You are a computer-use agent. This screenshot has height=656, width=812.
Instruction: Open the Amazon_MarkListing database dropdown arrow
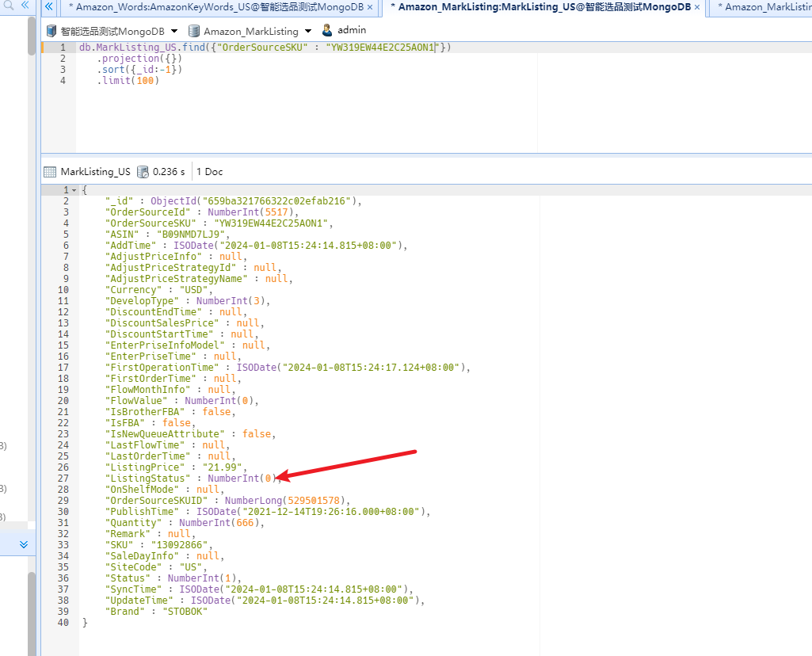click(x=308, y=31)
